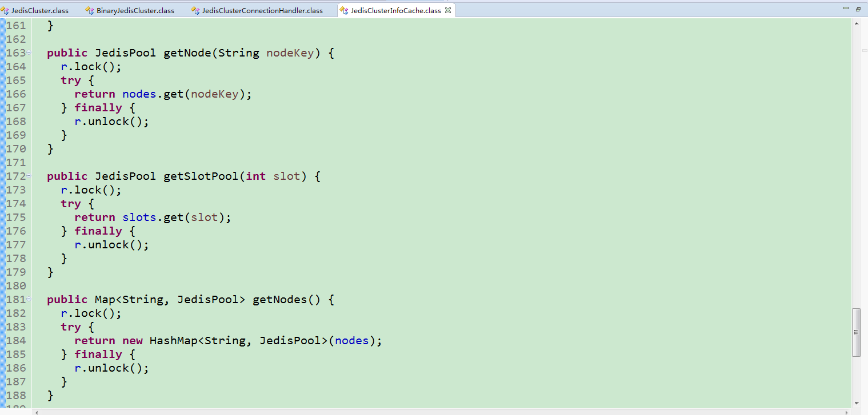Click the method name getNodes
Screen dimensions: 868x415
(x=280, y=299)
